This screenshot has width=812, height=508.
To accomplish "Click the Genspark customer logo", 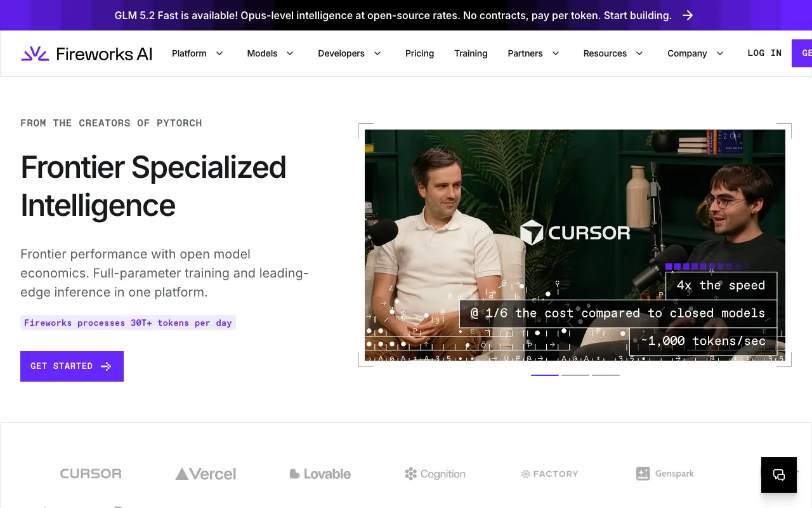I will pyautogui.click(x=665, y=474).
